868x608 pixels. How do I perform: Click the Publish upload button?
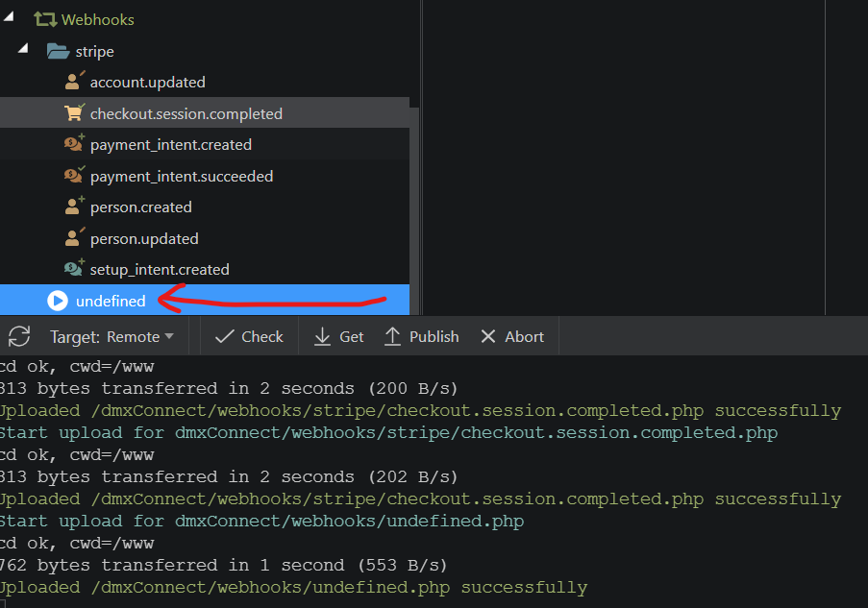coord(422,336)
